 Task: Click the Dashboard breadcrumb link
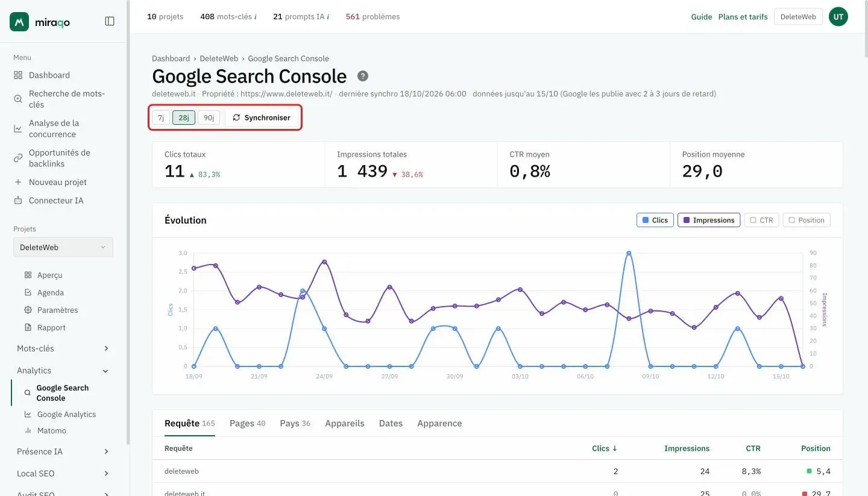click(171, 58)
